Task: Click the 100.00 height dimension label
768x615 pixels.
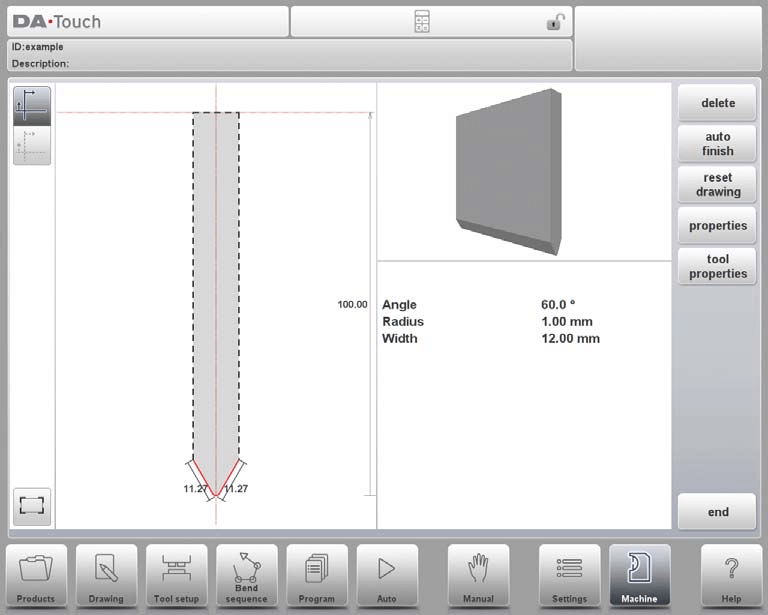Action: point(352,305)
